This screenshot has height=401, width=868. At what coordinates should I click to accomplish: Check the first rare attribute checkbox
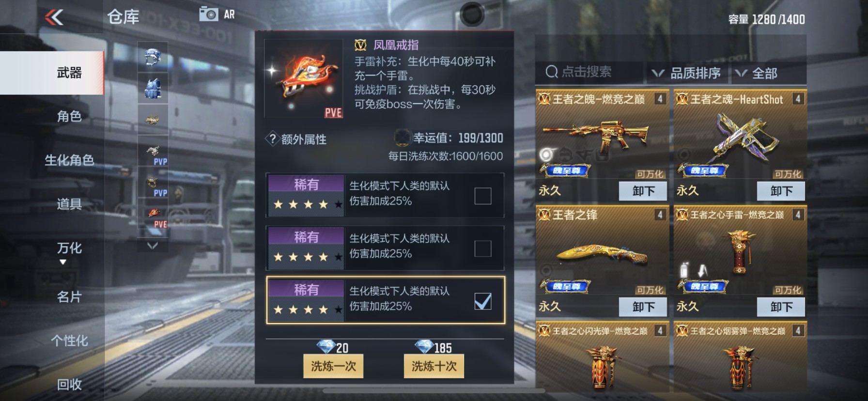[x=483, y=196]
